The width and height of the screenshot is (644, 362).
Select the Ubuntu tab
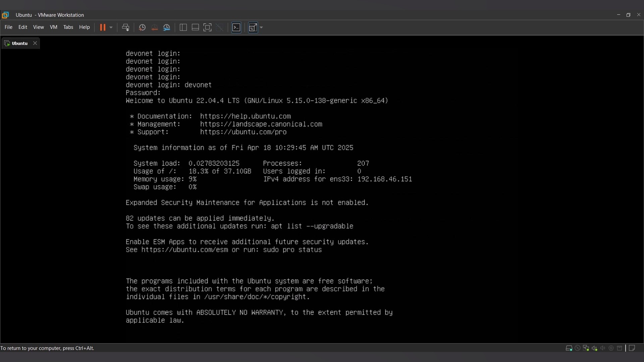pos(19,43)
